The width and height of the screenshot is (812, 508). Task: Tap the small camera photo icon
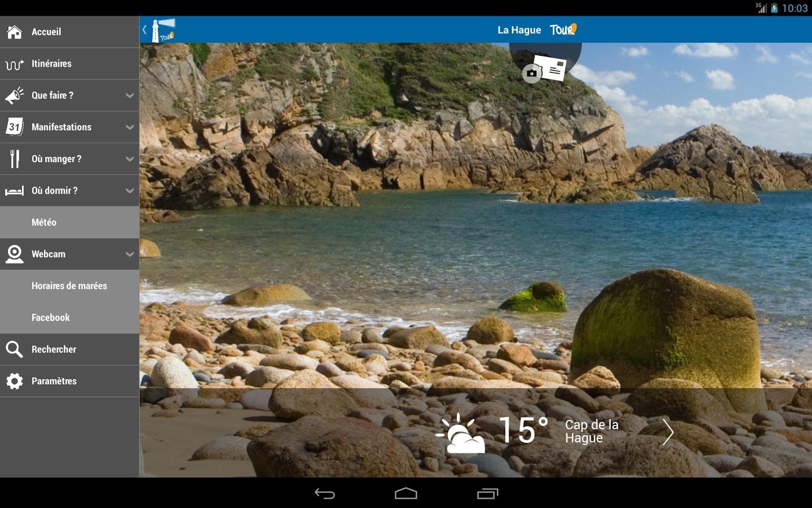tap(531, 73)
